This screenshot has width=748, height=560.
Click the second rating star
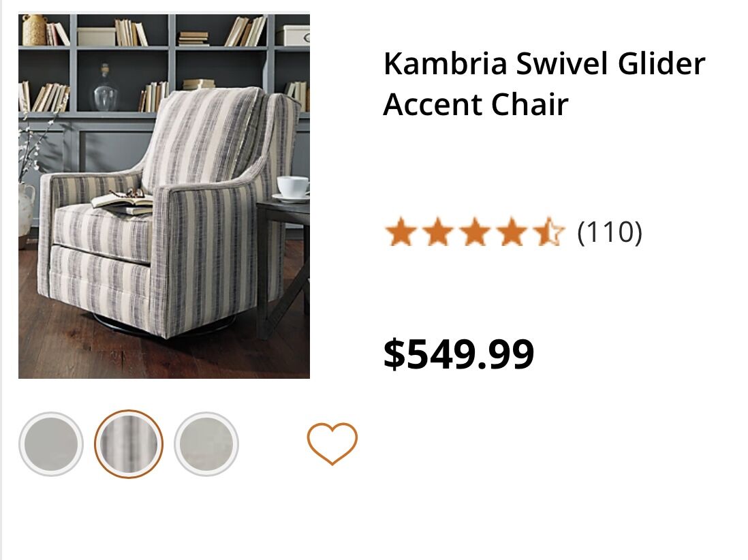(x=437, y=233)
